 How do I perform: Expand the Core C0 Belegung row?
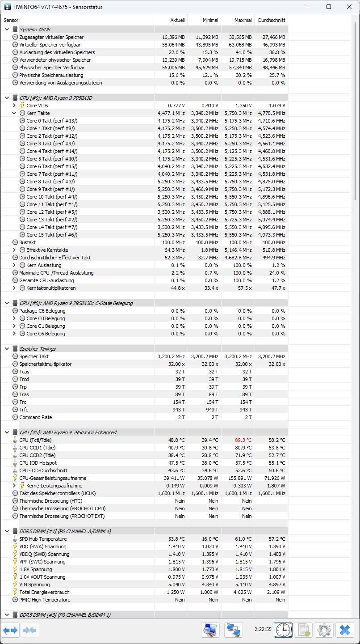tap(14, 318)
